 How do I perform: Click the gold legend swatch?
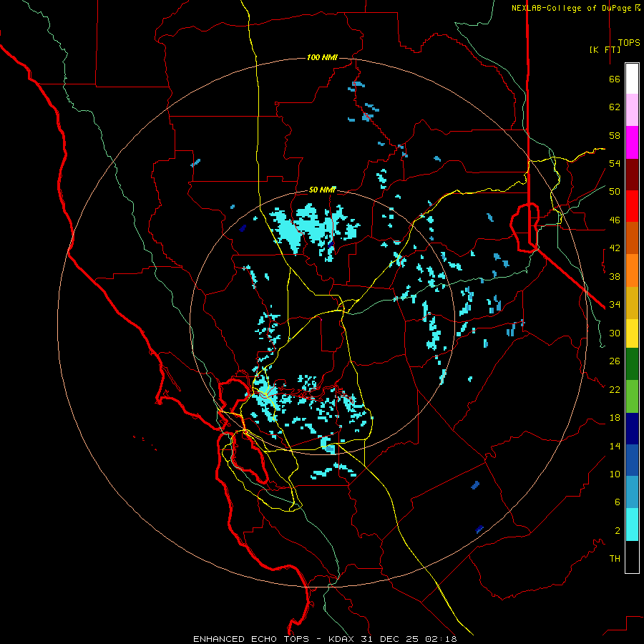click(632, 303)
